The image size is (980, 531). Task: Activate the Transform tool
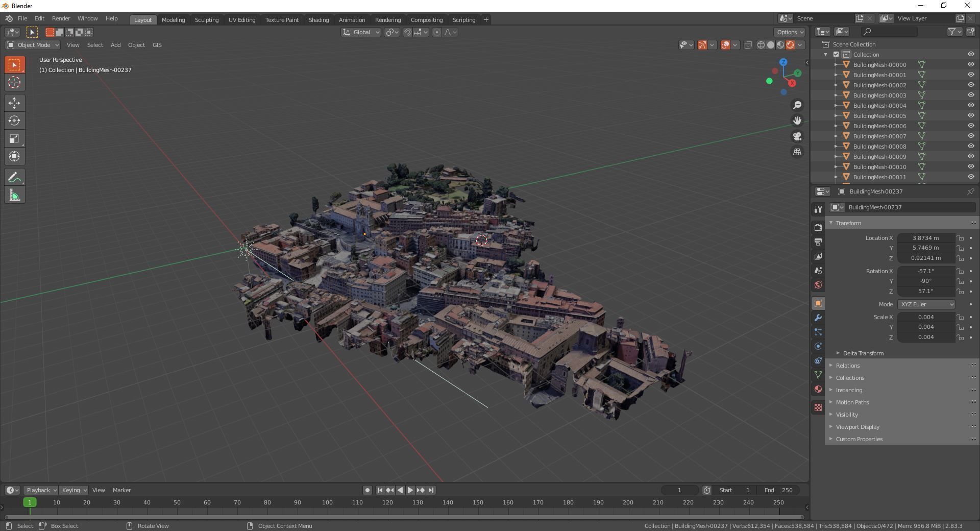[14, 157]
